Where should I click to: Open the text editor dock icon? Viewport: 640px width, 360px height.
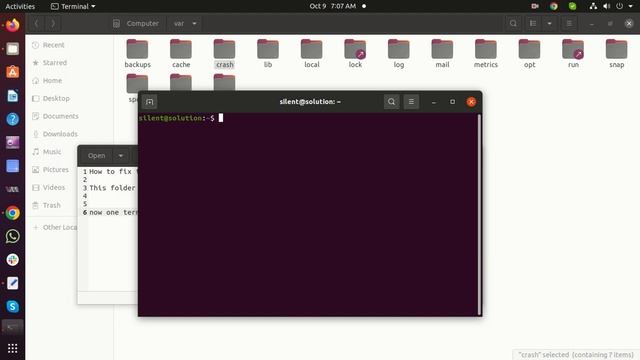click(13, 283)
